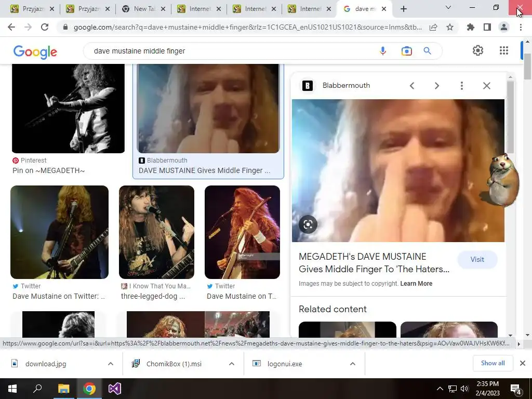Click the preview panel scrollbar
The image size is (532, 399).
(x=510, y=117)
